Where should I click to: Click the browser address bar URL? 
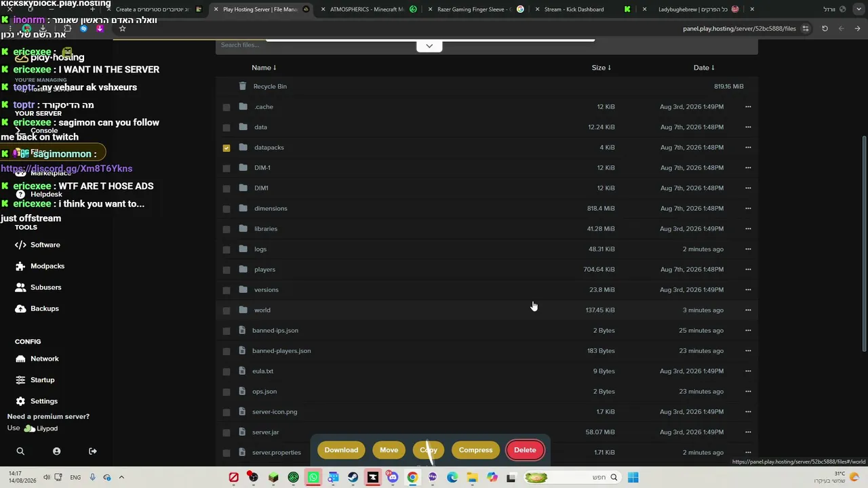pyautogui.click(x=739, y=28)
